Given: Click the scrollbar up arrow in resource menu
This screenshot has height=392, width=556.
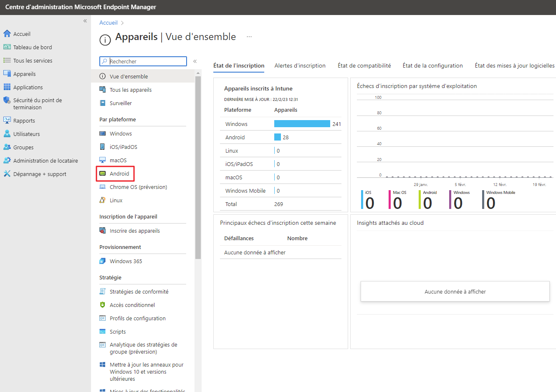Looking at the screenshot, I should tap(198, 73).
